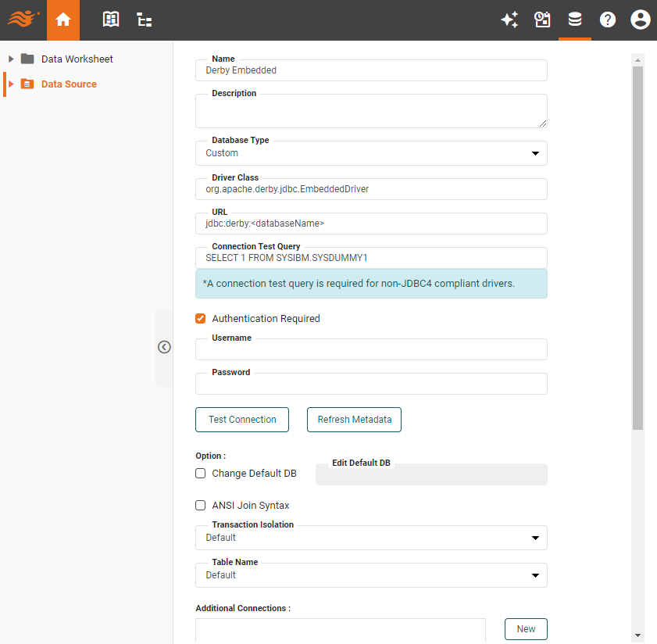Open the Table Name dropdown
Screen dimensions: 657x644
(x=371, y=575)
